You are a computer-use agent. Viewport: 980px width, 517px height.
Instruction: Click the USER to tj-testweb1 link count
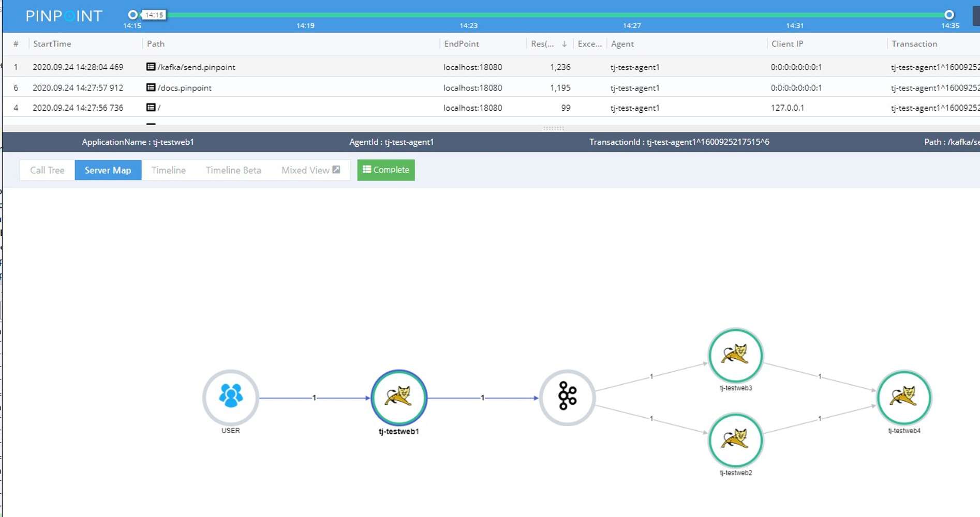pyautogui.click(x=314, y=398)
